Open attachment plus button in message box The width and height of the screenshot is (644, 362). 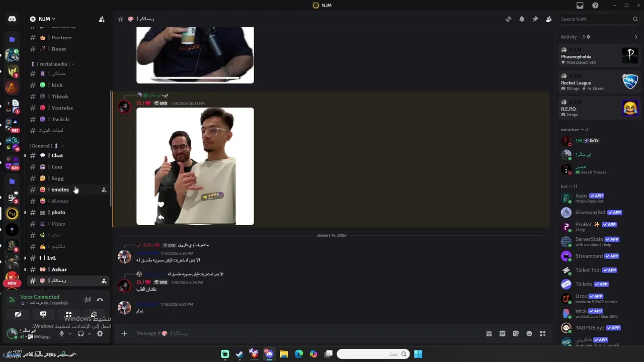coord(124,333)
